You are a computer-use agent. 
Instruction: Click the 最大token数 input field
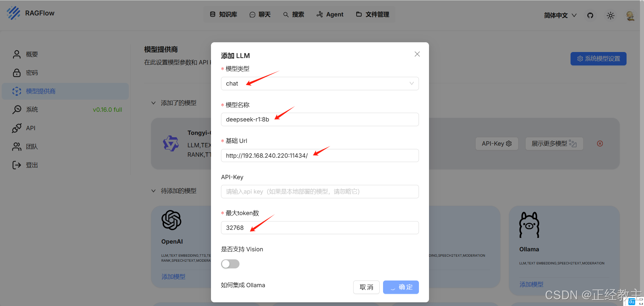click(x=320, y=228)
